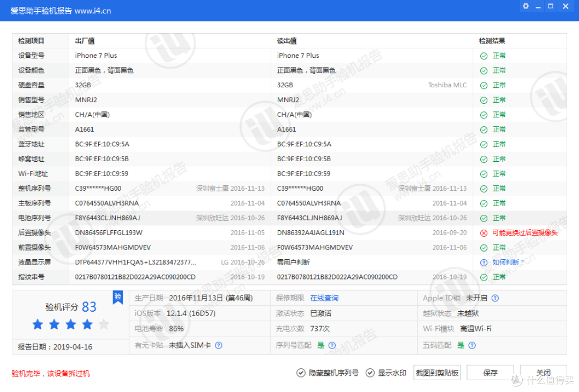
Task: Click the green check icon in 指纹串号 row
Action: (484, 277)
